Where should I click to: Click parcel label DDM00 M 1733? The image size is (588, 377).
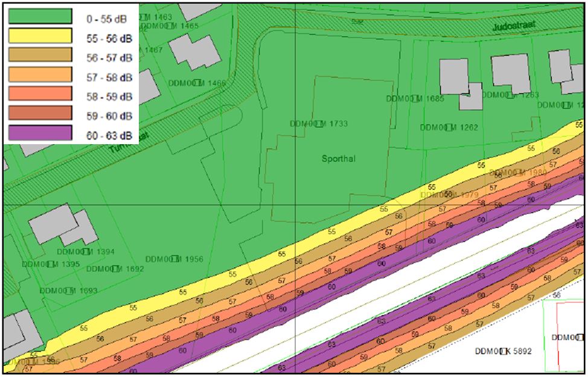[319, 124]
